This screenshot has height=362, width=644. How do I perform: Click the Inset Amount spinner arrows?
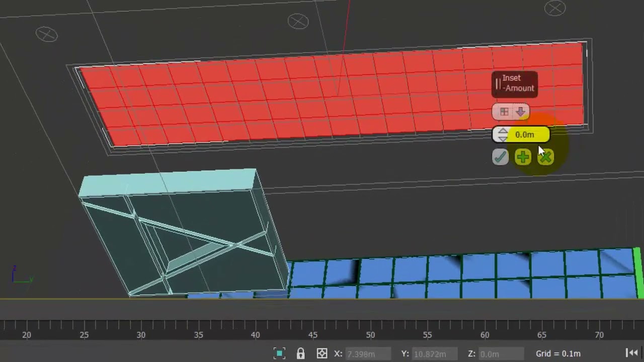click(x=503, y=135)
